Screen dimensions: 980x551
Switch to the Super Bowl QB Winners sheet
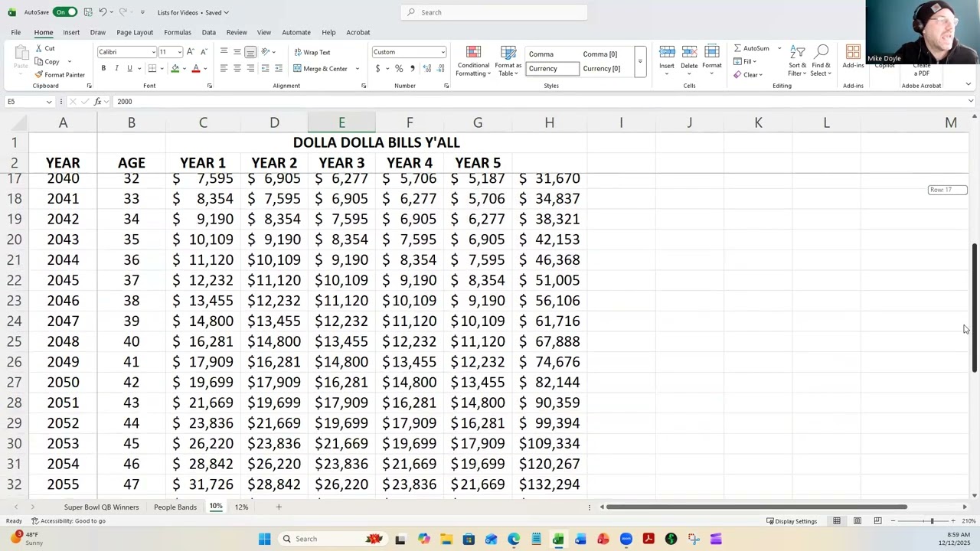(x=101, y=507)
